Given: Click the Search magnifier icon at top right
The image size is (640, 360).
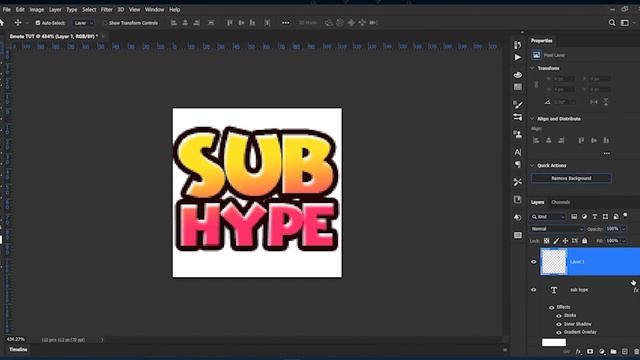Looking at the screenshot, I should click(611, 23).
